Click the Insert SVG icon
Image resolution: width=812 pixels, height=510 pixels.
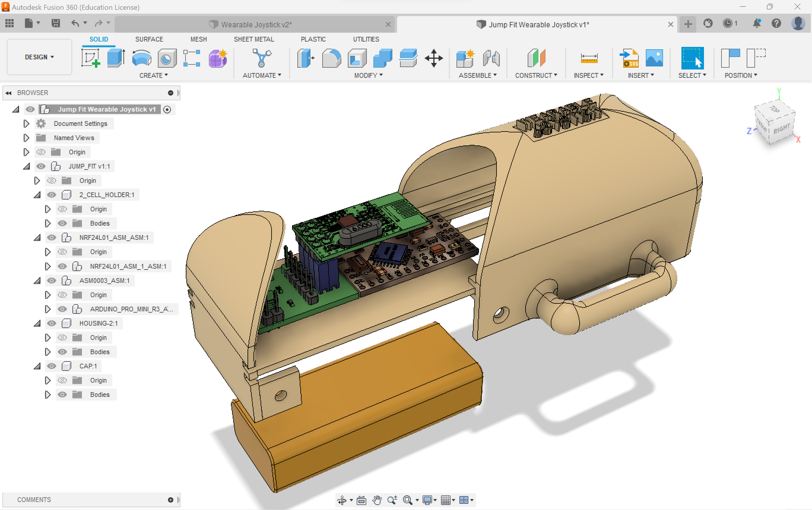[x=630, y=58]
